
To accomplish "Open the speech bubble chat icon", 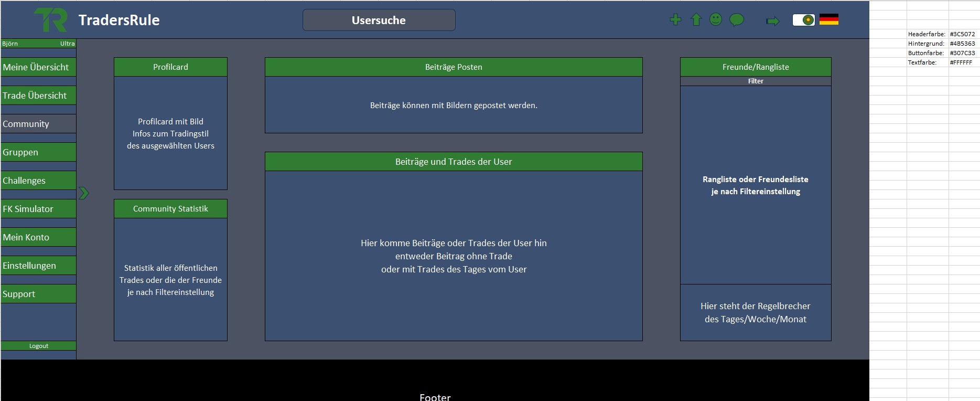I will (737, 20).
